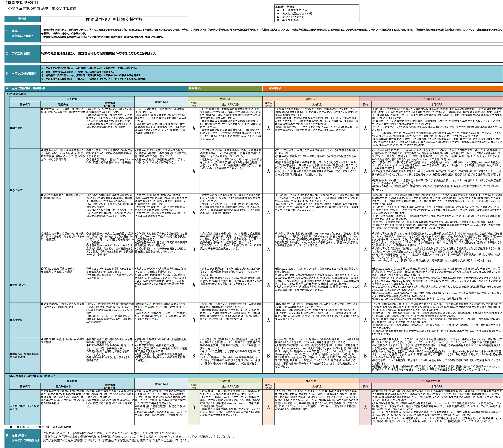The width and height of the screenshot is (503, 448).
Task: Select the 学校教育目標 label cell
Action: (x=22, y=54)
